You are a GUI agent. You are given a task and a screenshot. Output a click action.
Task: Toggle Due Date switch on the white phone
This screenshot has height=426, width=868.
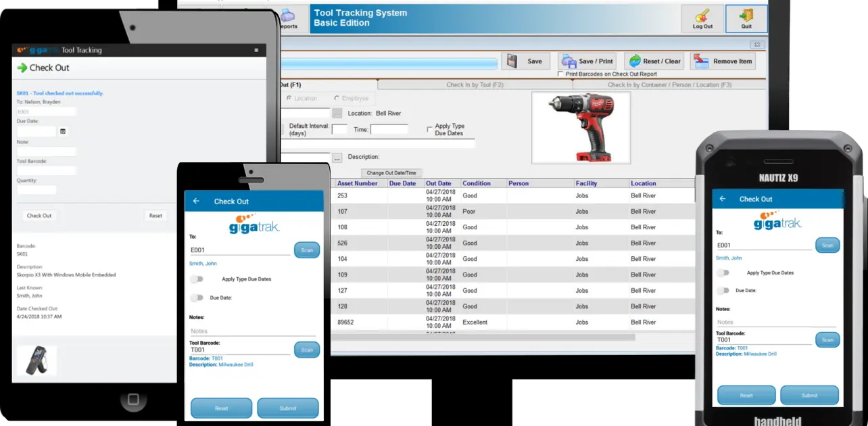pyautogui.click(x=197, y=298)
